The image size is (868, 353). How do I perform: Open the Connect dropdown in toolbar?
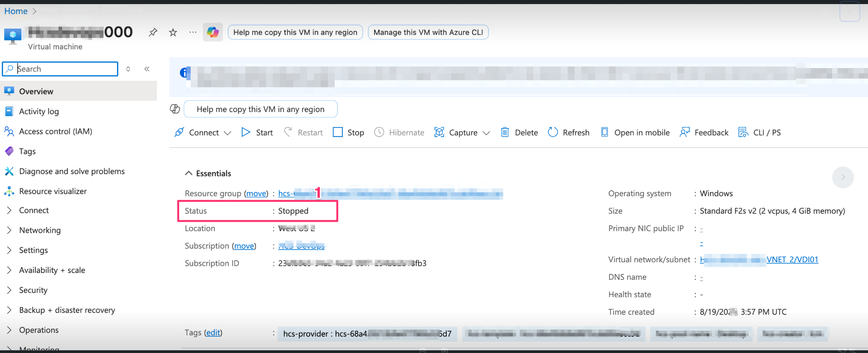tap(227, 133)
